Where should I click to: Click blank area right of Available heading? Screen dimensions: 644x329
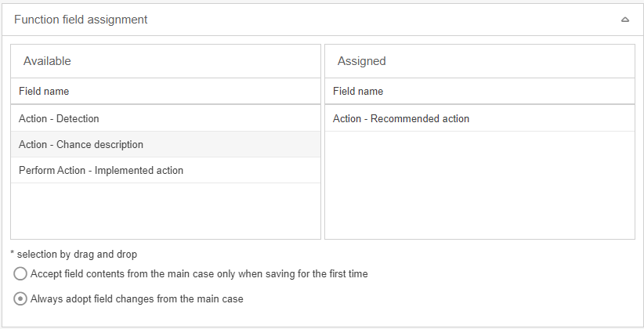(x=196, y=61)
